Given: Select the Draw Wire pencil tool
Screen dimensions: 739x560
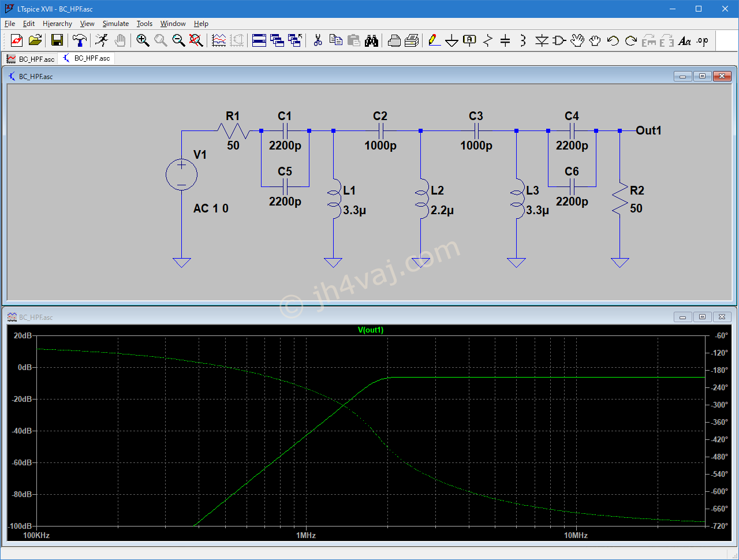Looking at the screenshot, I should 434,40.
